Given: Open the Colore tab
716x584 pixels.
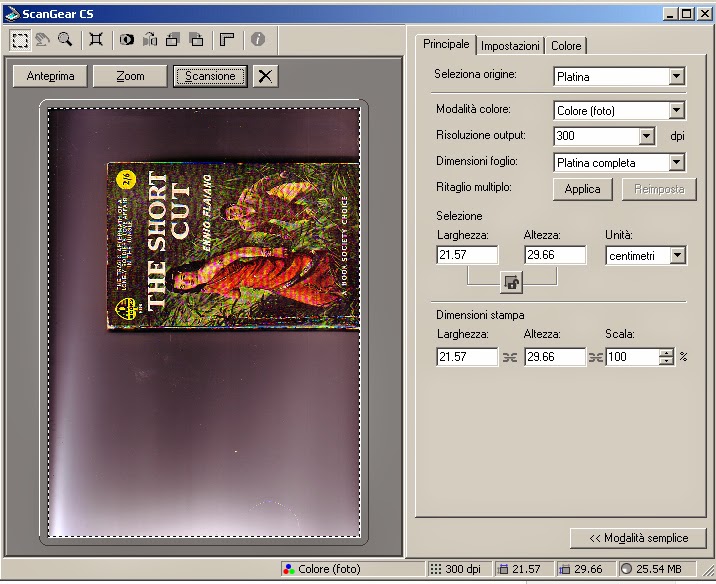Looking at the screenshot, I should click(x=566, y=46).
